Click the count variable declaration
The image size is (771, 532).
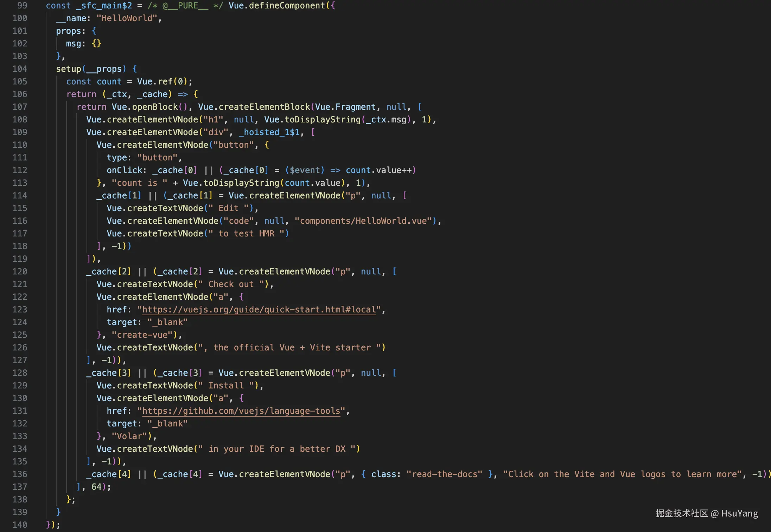click(x=109, y=82)
